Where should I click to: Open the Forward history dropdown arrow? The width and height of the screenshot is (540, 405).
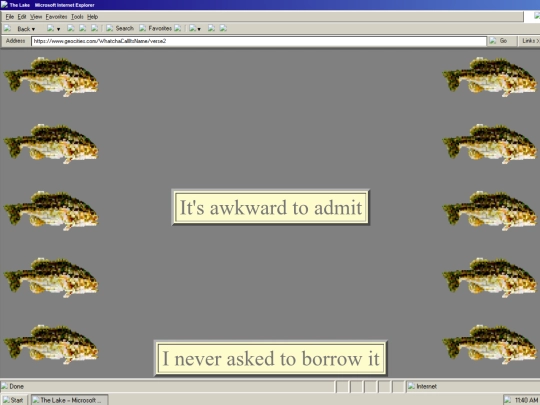click(x=59, y=29)
